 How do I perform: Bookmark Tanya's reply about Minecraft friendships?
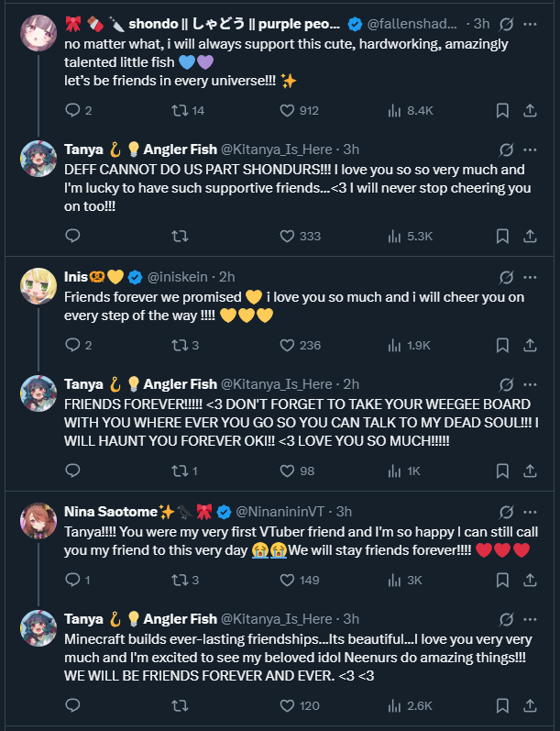point(502,705)
